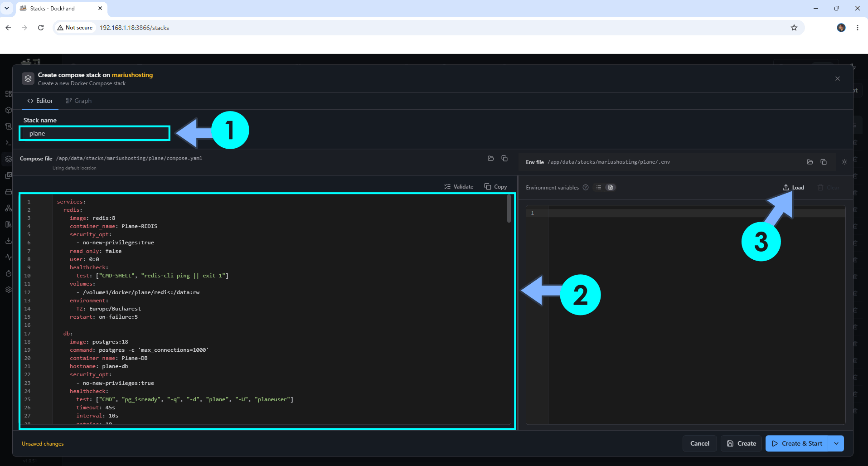Open the Logs scroll icon in sidebar
The image size is (868, 466).
[8, 126]
